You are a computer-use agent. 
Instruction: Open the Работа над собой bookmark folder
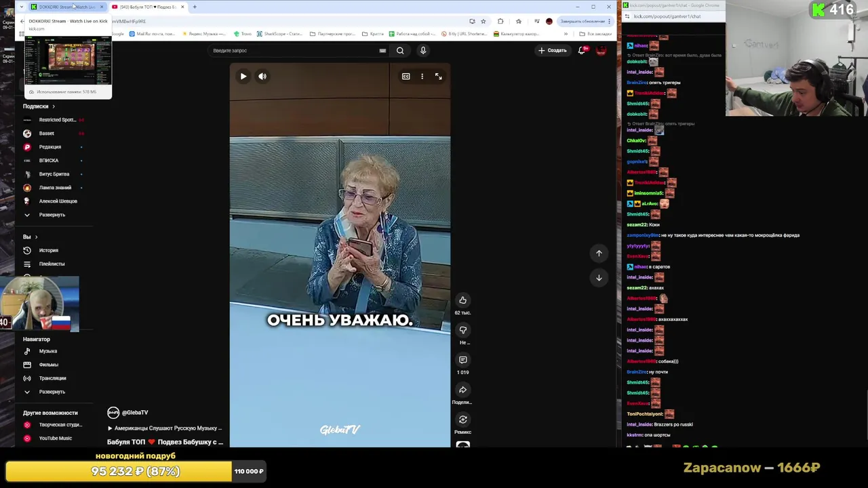[413, 34]
